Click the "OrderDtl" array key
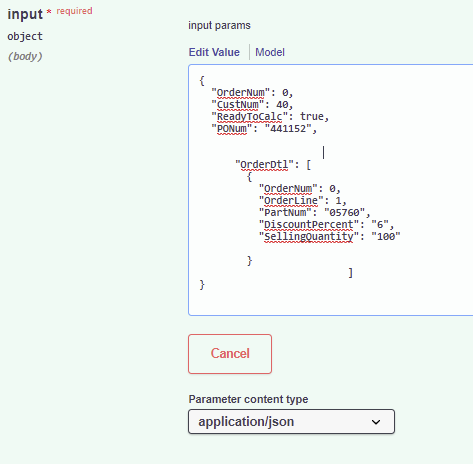Screen dimensions: 473x464 pyautogui.click(x=264, y=165)
